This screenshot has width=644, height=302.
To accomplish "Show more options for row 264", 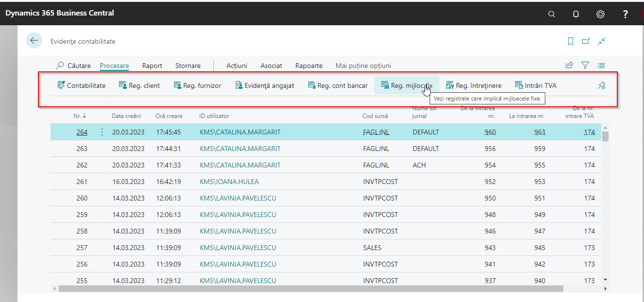I will click(102, 132).
